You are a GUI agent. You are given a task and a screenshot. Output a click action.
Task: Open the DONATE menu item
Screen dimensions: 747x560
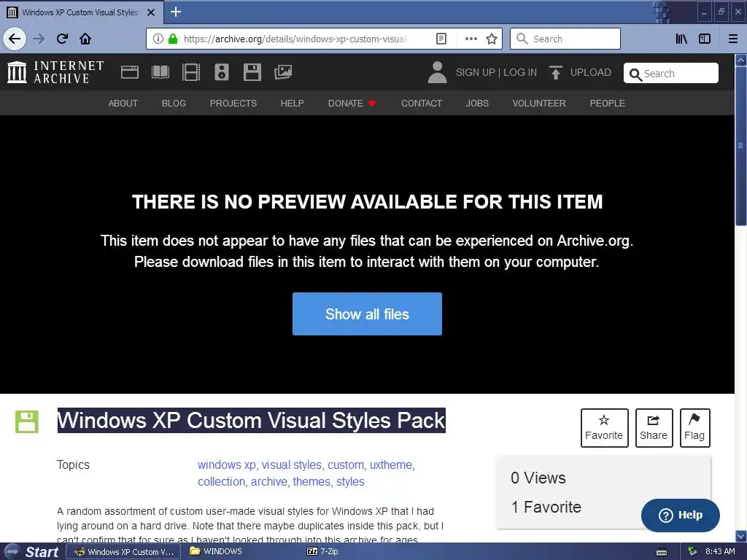click(352, 104)
